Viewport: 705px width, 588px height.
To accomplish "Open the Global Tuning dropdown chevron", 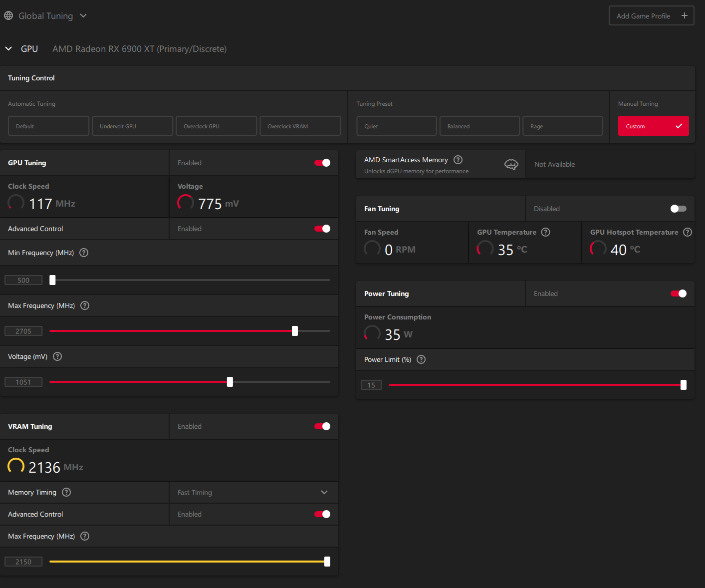I will (83, 16).
